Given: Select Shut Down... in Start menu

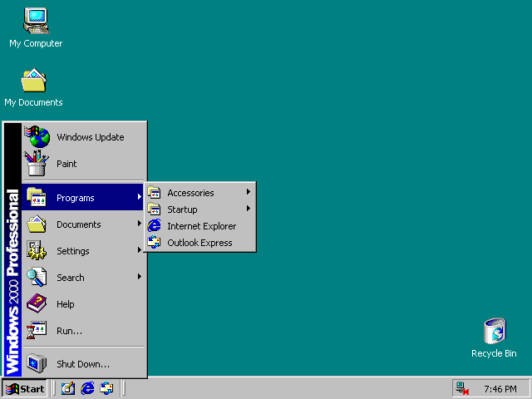Looking at the screenshot, I should (x=83, y=363).
